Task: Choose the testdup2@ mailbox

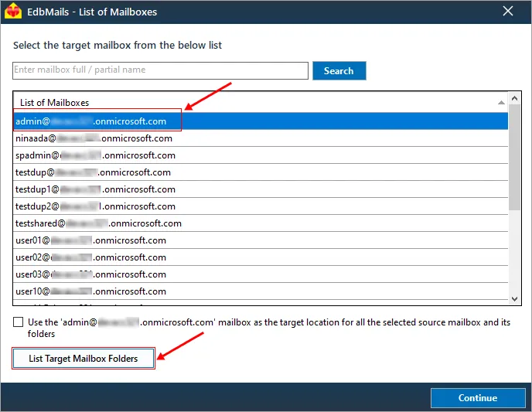Action: pos(261,206)
